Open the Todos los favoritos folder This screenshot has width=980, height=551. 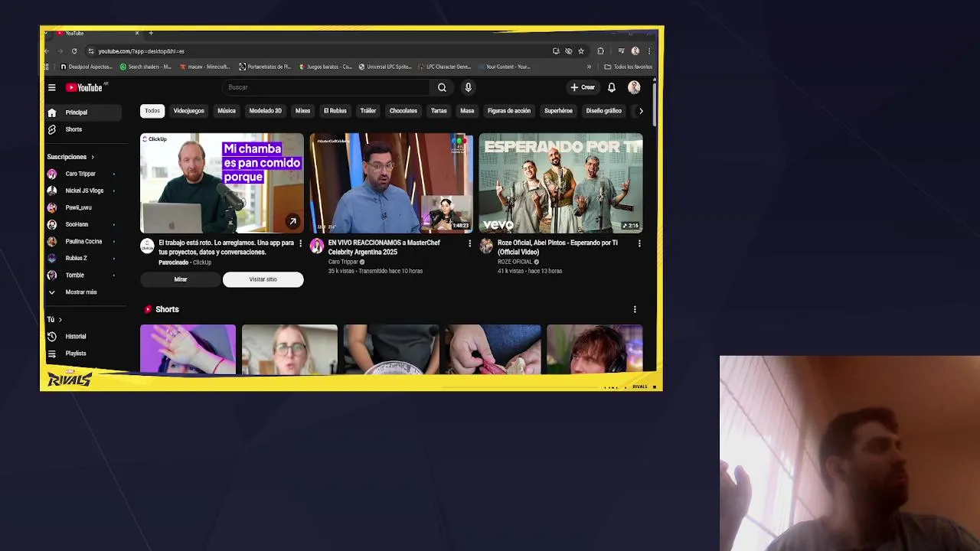point(628,67)
